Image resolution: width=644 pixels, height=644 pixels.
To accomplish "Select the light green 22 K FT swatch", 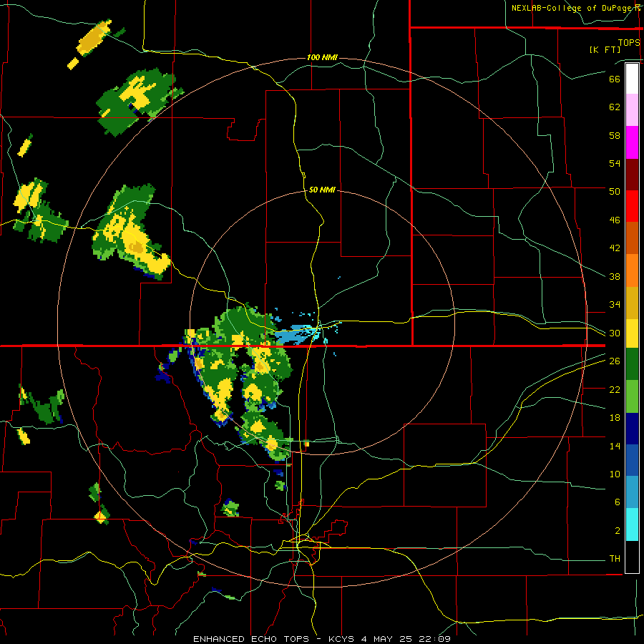I will click(x=632, y=396).
